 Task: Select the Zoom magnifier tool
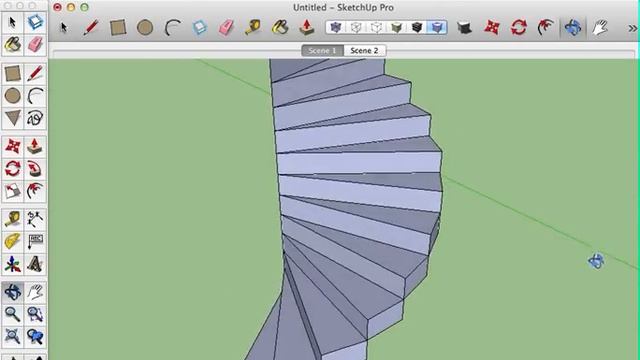13,314
